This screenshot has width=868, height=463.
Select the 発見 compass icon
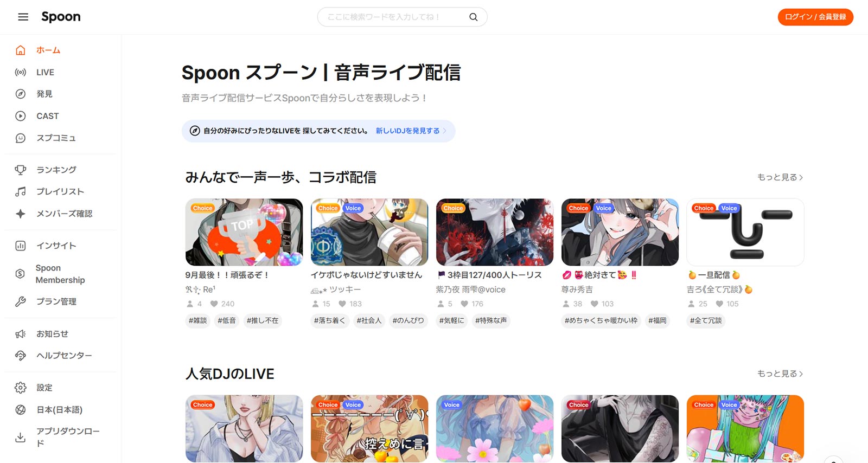click(x=21, y=94)
